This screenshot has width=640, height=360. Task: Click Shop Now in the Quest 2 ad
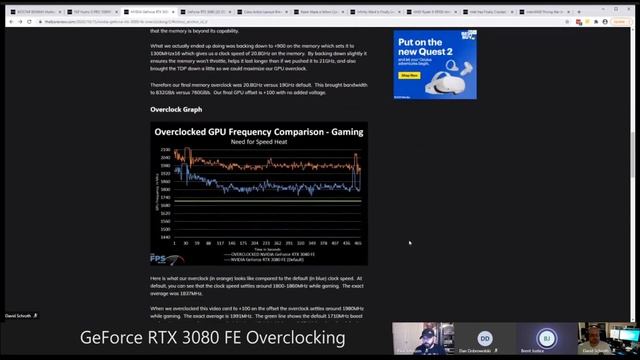tap(409, 76)
